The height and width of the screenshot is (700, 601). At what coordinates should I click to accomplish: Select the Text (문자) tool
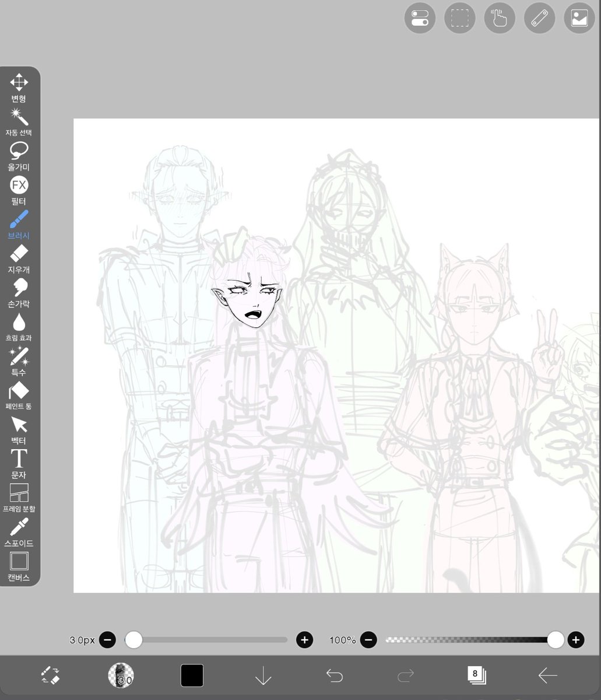(x=19, y=464)
